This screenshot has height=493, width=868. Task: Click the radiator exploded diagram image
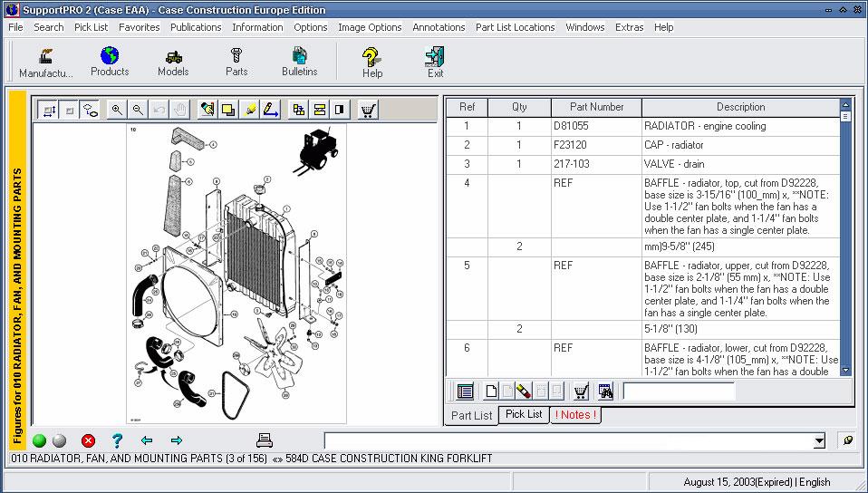(x=236, y=274)
